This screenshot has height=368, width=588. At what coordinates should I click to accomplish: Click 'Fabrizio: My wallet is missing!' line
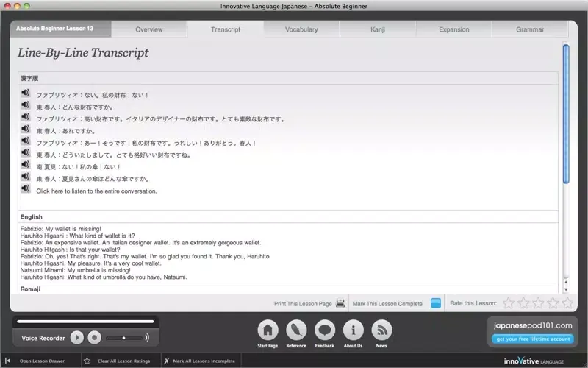tap(61, 229)
